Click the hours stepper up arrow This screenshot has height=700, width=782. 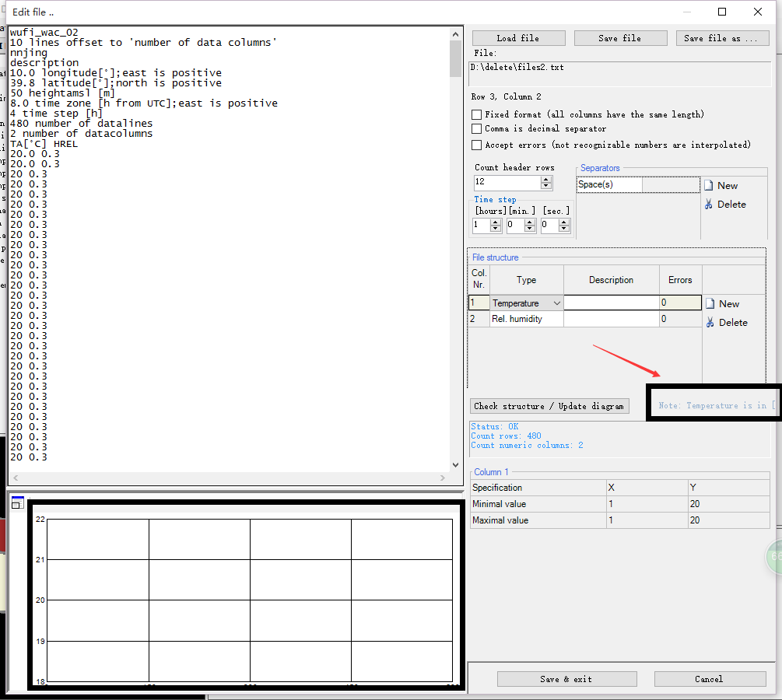tap(496, 222)
